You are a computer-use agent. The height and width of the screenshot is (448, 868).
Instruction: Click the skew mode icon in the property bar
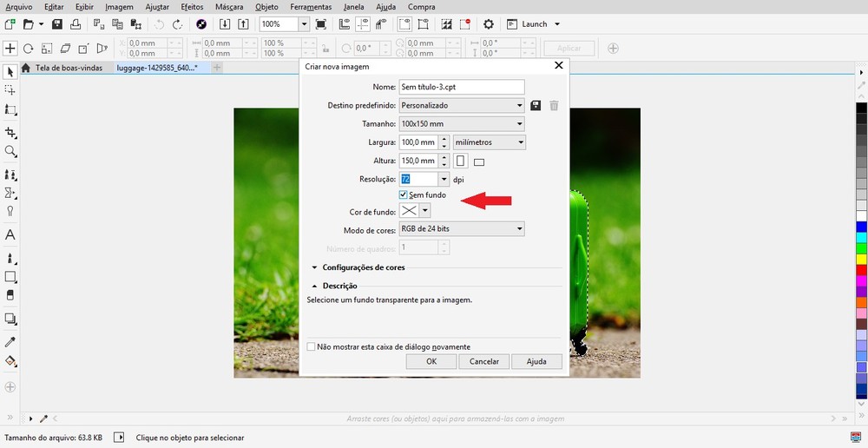click(65, 48)
